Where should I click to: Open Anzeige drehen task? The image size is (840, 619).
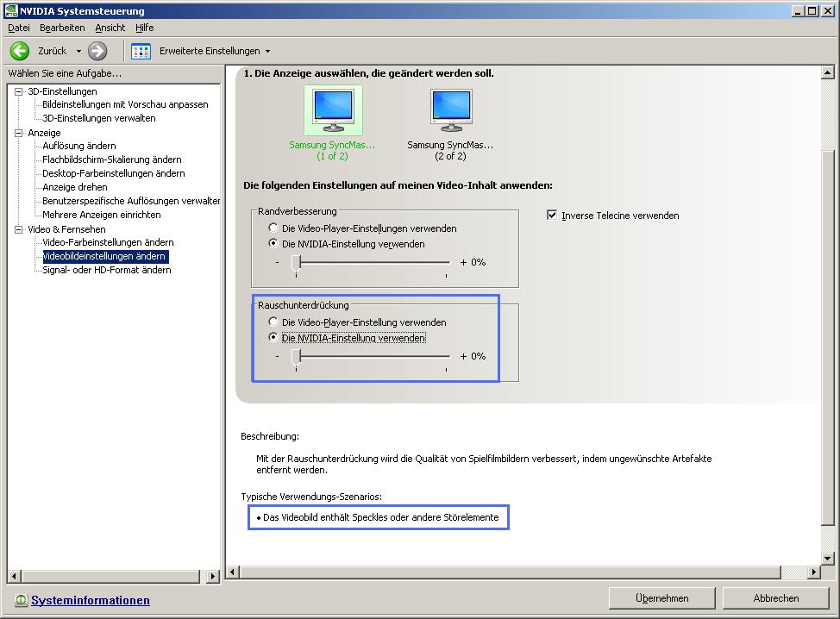coord(75,187)
